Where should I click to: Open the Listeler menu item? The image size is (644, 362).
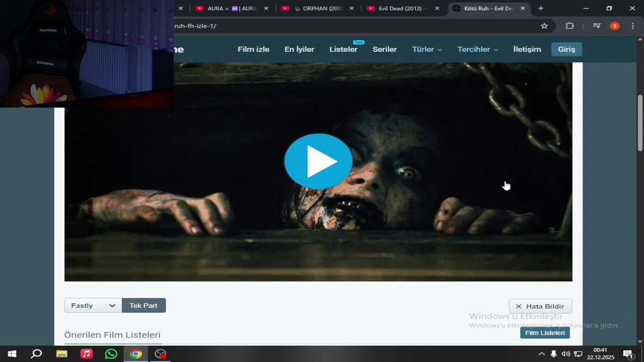[344, 49]
